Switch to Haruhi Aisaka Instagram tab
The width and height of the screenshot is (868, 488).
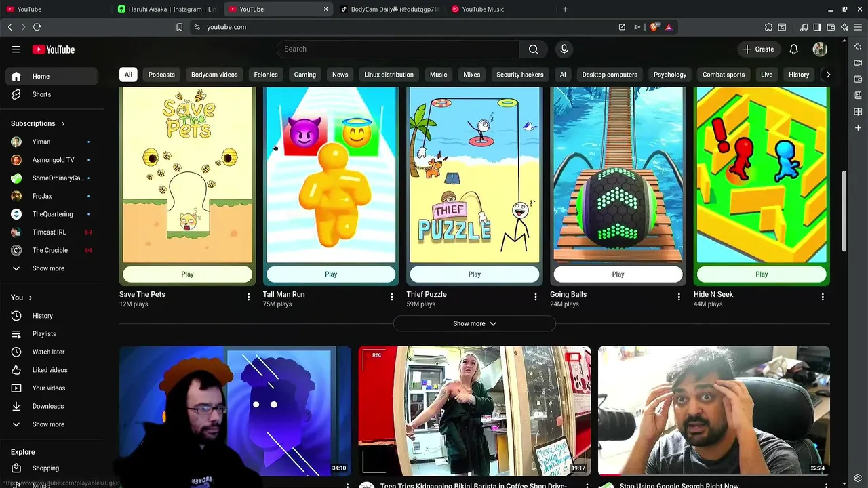click(x=166, y=9)
